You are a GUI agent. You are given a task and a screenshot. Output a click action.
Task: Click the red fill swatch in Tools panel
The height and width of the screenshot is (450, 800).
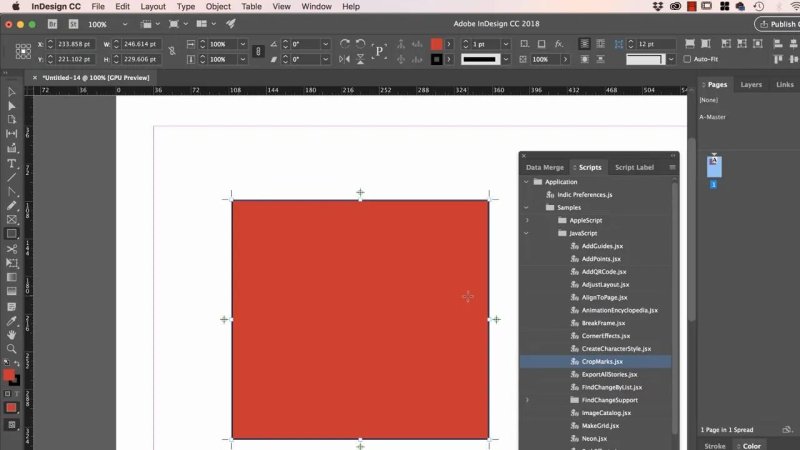(9, 376)
